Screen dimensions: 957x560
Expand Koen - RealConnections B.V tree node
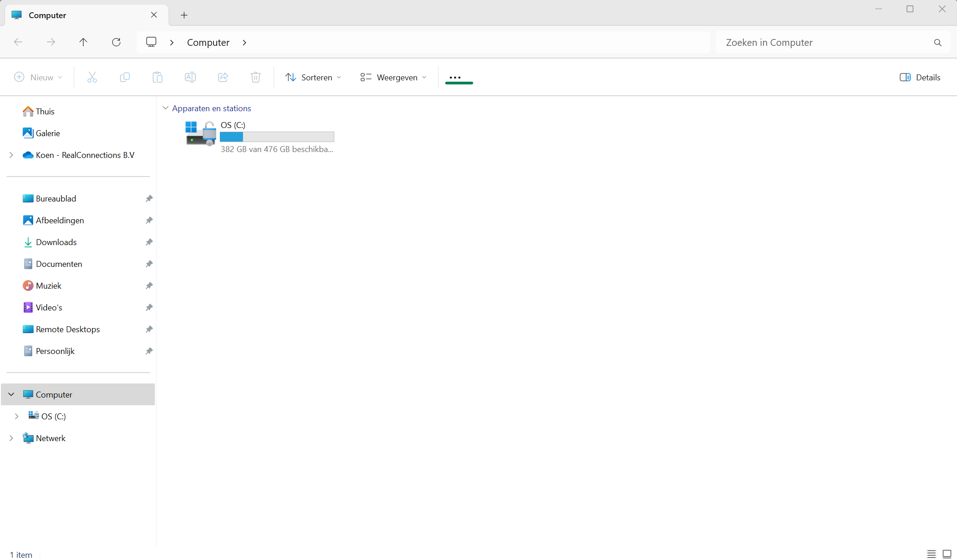pos(11,155)
